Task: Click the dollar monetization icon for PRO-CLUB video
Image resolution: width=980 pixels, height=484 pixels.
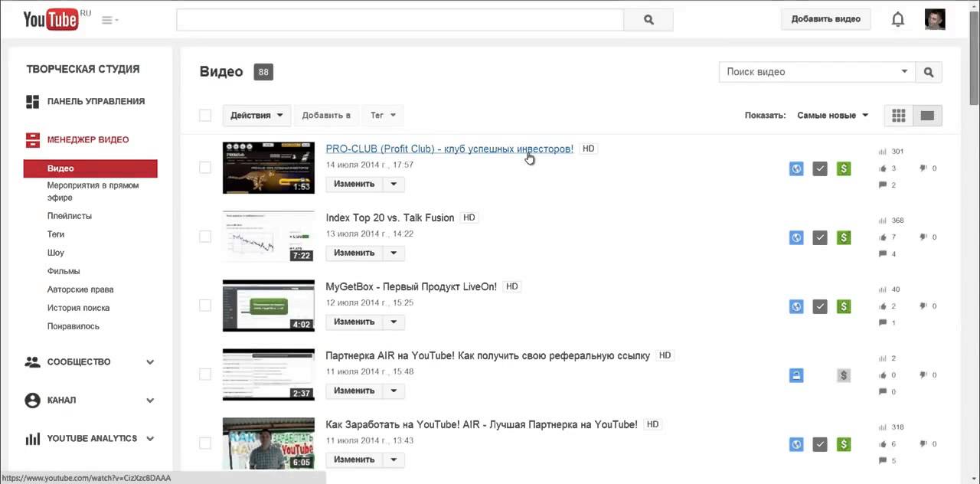Action: pyautogui.click(x=844, y=168)
